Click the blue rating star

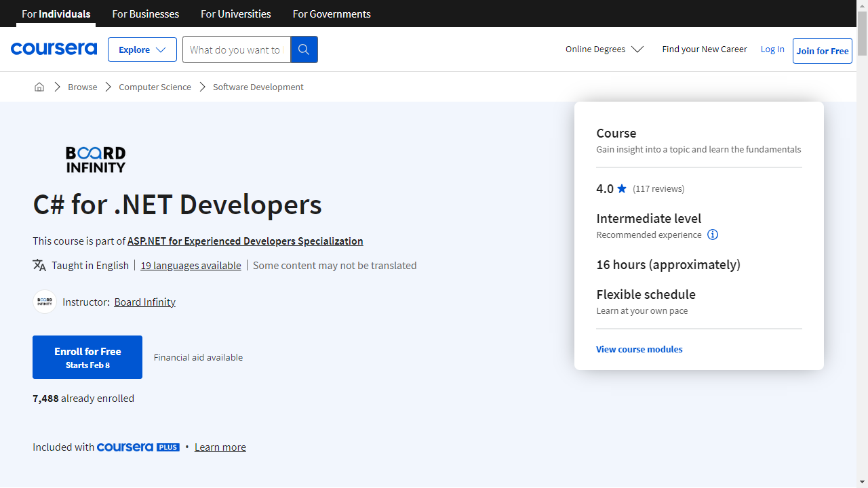click(622, 188)
